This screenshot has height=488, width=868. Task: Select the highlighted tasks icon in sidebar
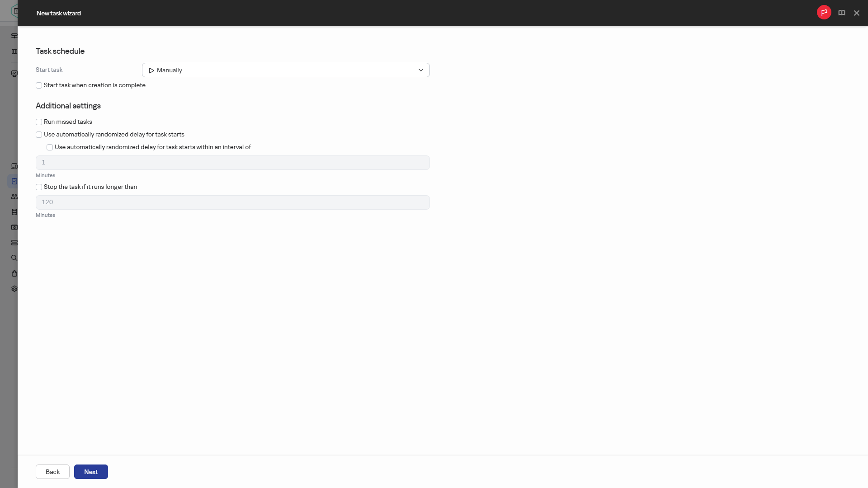point(14,181)
